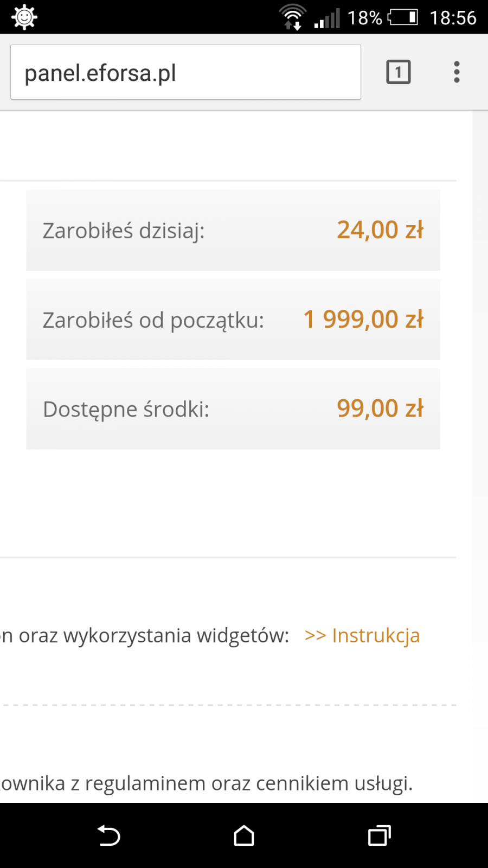This screenshot has height=868, width=488.
Task: Open the browser three-dot overflow menu
Action: pyautogui.click(x=457, y=72)
